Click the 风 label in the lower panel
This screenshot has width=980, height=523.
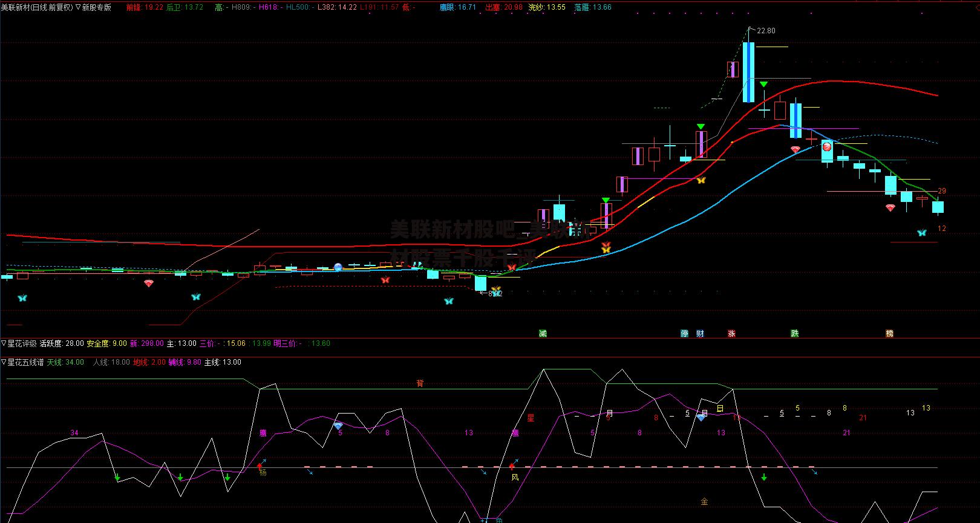pyautogui.click(x=515, y=477)
